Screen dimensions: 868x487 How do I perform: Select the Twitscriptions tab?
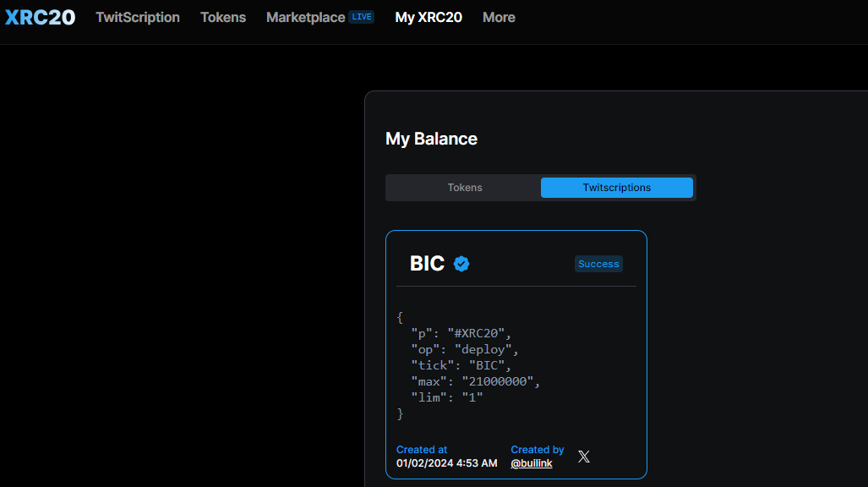click(x=616, y=188)
